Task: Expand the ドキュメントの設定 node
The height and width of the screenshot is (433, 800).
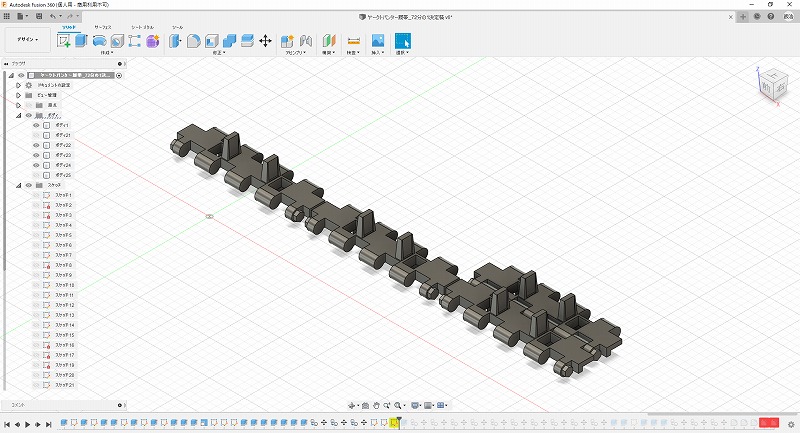Action: tap(18, 85)
